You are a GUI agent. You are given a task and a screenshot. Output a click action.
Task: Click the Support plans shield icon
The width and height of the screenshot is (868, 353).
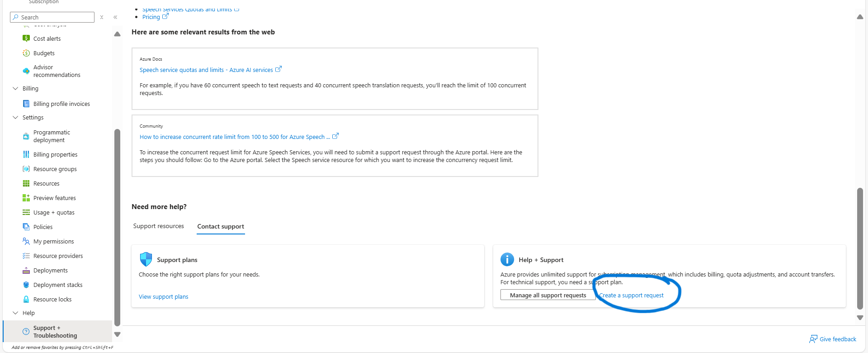[146, 259]
